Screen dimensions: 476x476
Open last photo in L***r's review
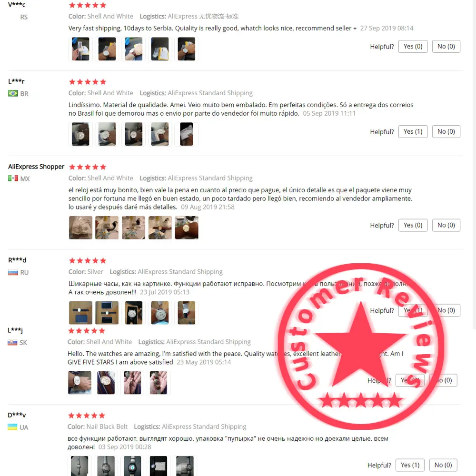pyautogui.click(x=187, y=134)
